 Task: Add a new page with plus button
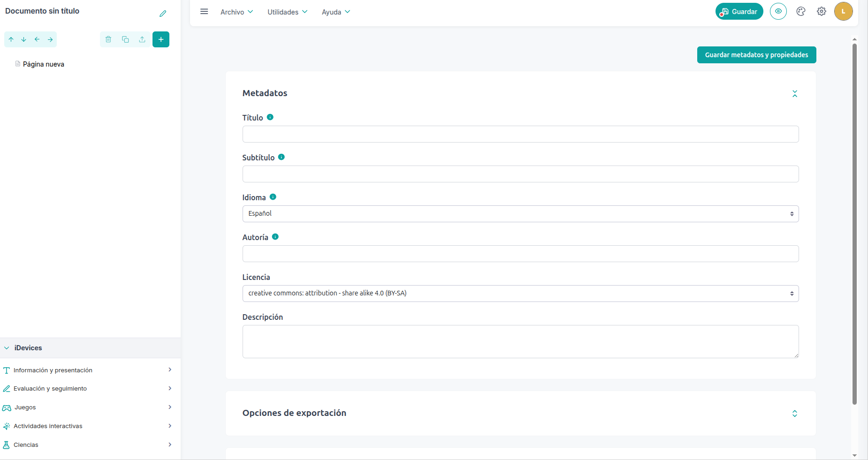(161, 39)
